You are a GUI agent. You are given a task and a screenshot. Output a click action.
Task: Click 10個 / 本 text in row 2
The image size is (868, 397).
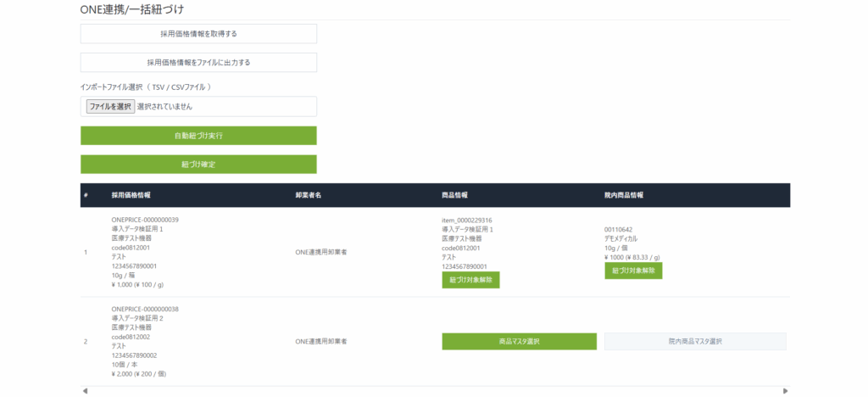pyautogui.click(x=125, y=365)
